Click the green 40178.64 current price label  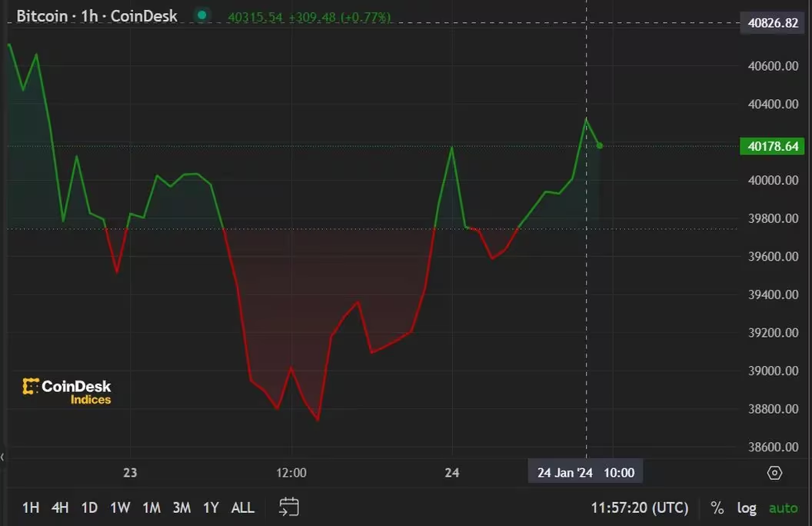pyautogui.click(x=771, y=146)
